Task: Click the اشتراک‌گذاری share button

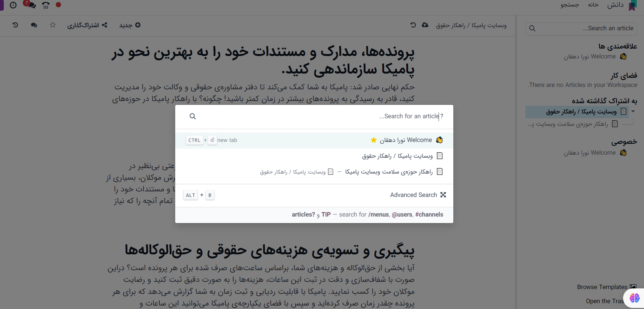Action: point(87,25)
